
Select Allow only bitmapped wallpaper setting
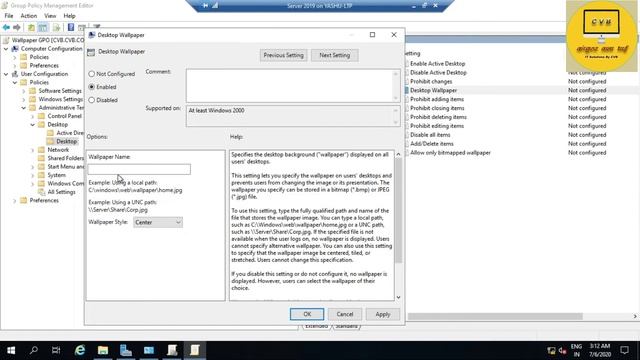pos(450,153)
